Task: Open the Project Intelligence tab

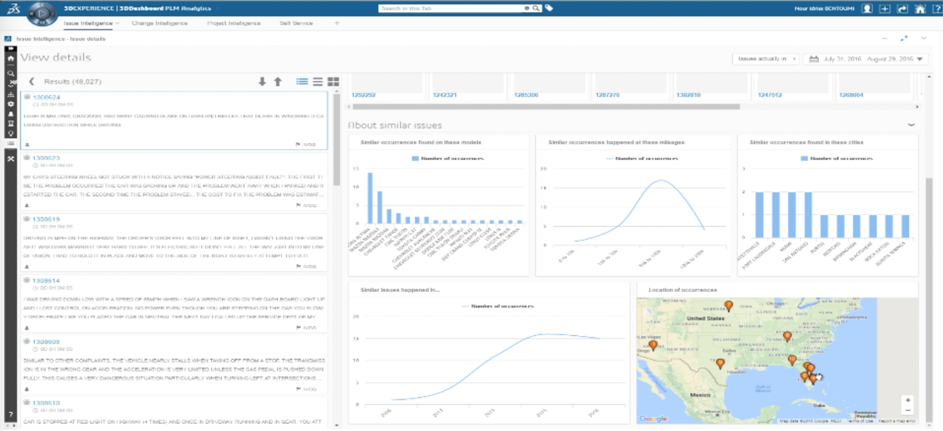Action: (232, 22)
